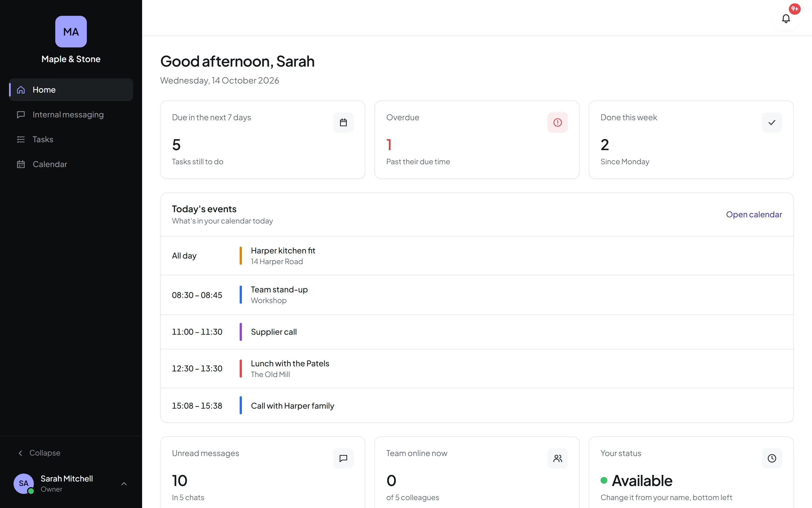Image resolution: width=812 pixels, height=508 pixels.
Task: Open the Call with Harper family event
Action: pyautogui.click(x=477, y=406)
